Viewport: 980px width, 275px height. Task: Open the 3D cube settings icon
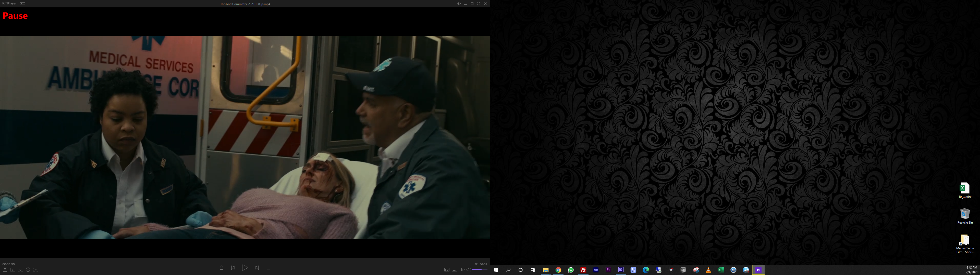[x=28, y=270]
